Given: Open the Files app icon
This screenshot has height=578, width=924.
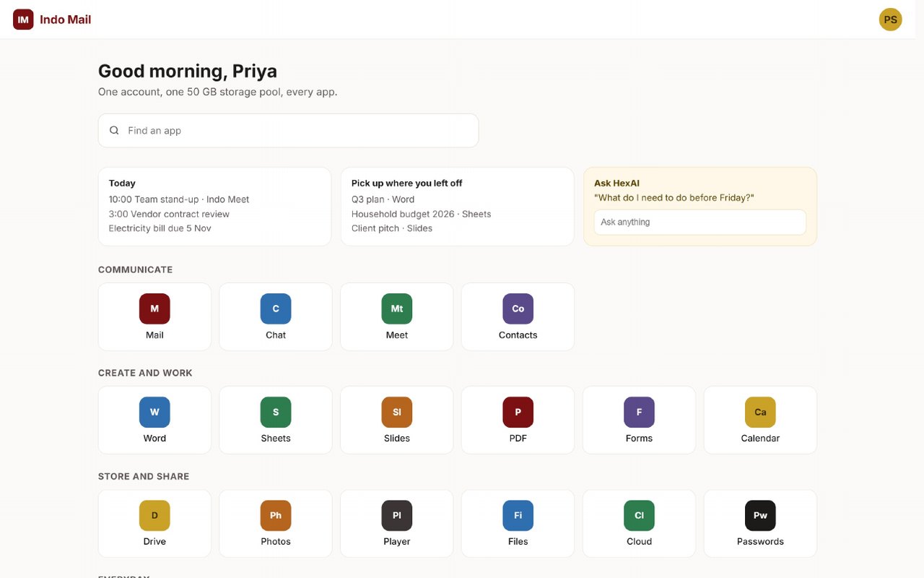Looking at the screenshot, I should click(x=518, y=515).
